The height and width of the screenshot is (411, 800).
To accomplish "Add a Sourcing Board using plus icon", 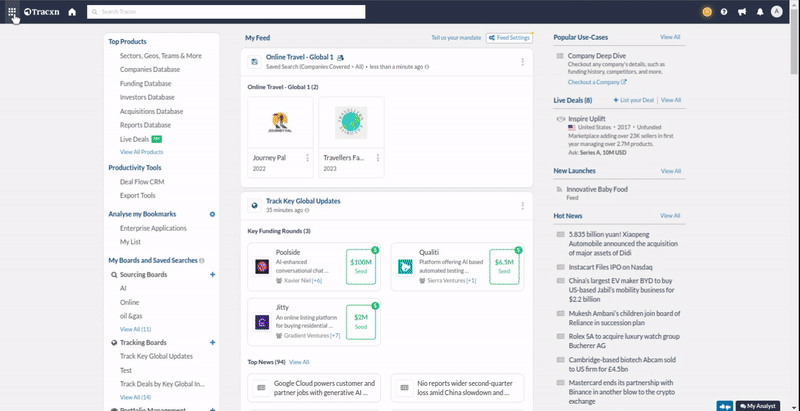I will click(212, 274).
